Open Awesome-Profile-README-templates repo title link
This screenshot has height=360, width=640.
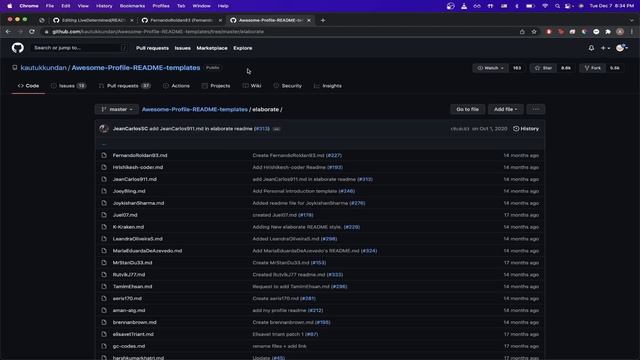tap(136, 68)
